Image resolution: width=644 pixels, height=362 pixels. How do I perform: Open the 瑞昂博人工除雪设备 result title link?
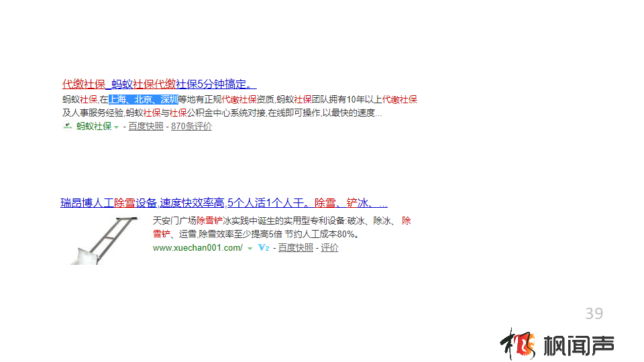(224, 202)
